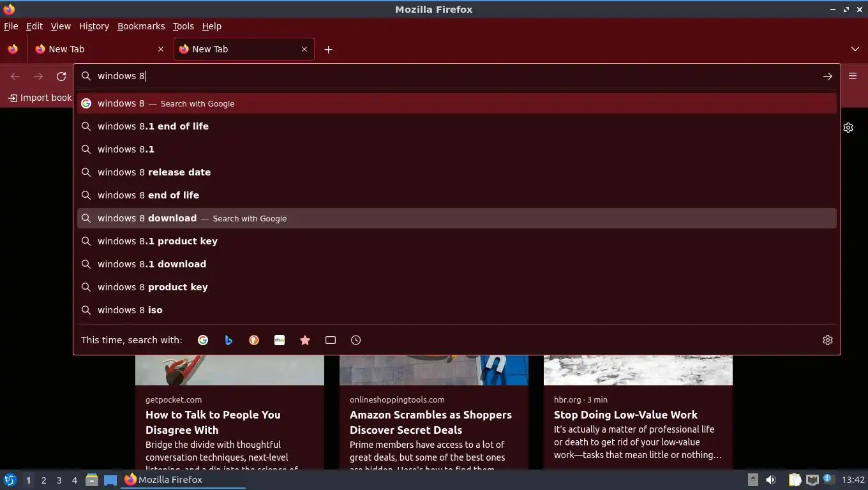Select 'windows 8 release date' suggestion
Viewport: 868px width, 490px height.
(x=457, y=172)
